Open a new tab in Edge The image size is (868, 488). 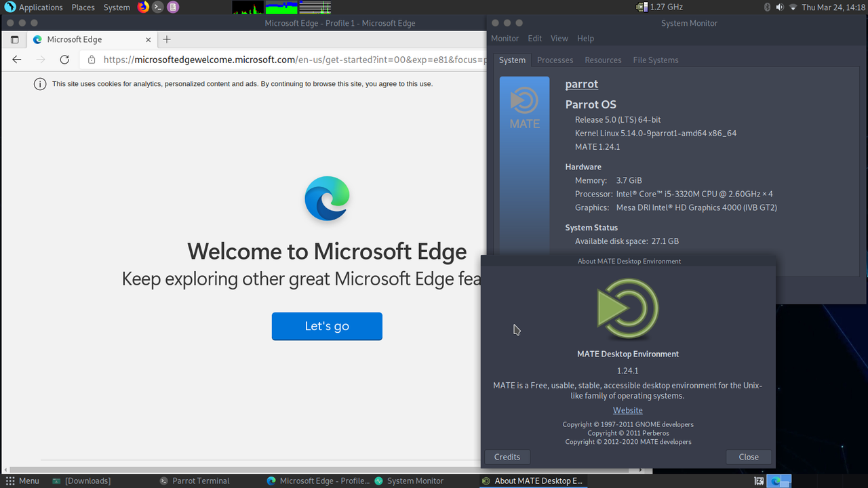167,40
